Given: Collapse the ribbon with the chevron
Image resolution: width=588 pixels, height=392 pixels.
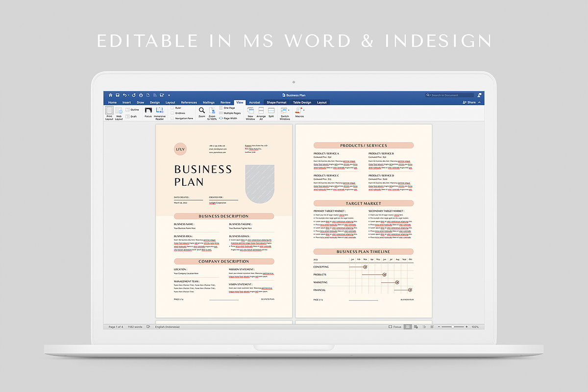Looking at the screenshot, I should pos(479,102).
